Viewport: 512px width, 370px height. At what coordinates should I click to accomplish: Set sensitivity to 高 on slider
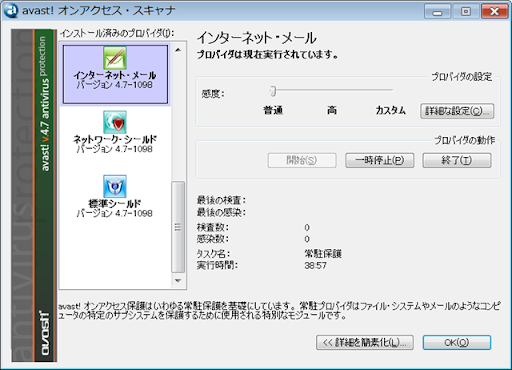(332, 90)
